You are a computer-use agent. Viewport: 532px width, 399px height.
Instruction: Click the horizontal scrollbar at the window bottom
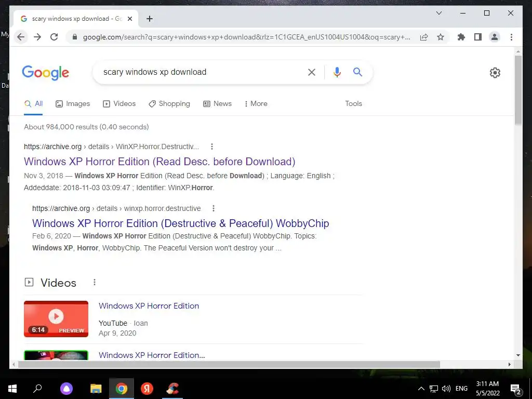pyautogui.click(x=229, y=364)
